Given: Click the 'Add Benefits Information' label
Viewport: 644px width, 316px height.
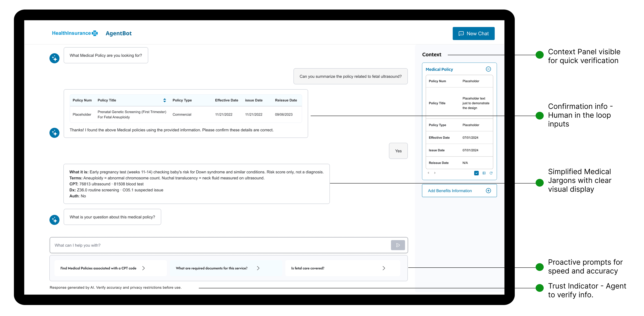Looking at the screenshot, I should coord(450,191).
